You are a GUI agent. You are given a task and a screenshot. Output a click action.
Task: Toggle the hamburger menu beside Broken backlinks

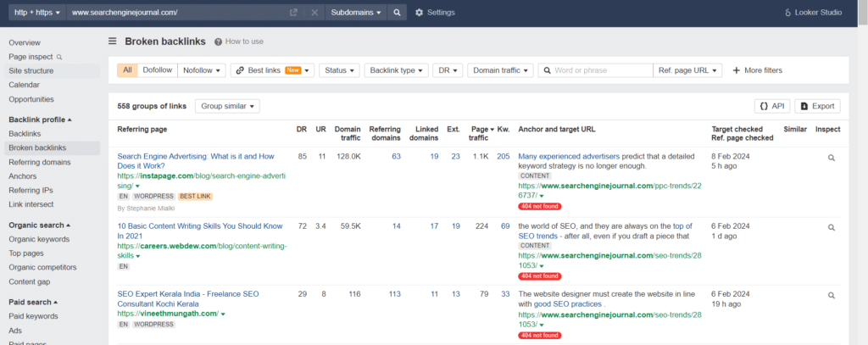113,41
